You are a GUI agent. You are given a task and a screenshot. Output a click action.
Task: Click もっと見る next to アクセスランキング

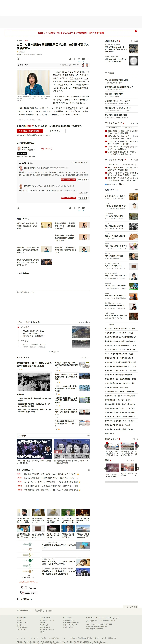coord(134,123)
